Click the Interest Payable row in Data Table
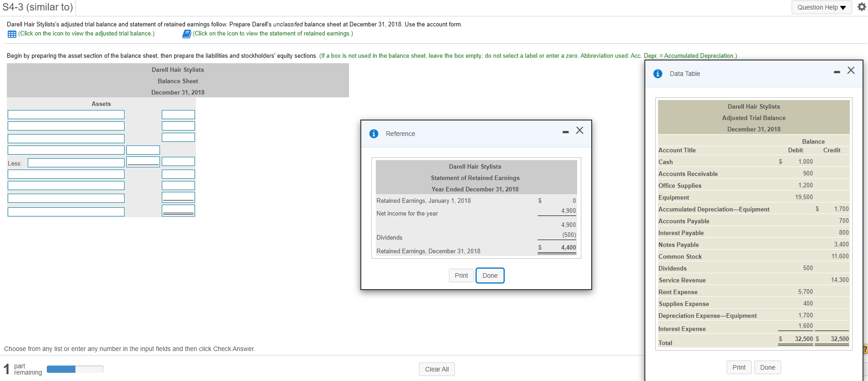 point(753,233)
